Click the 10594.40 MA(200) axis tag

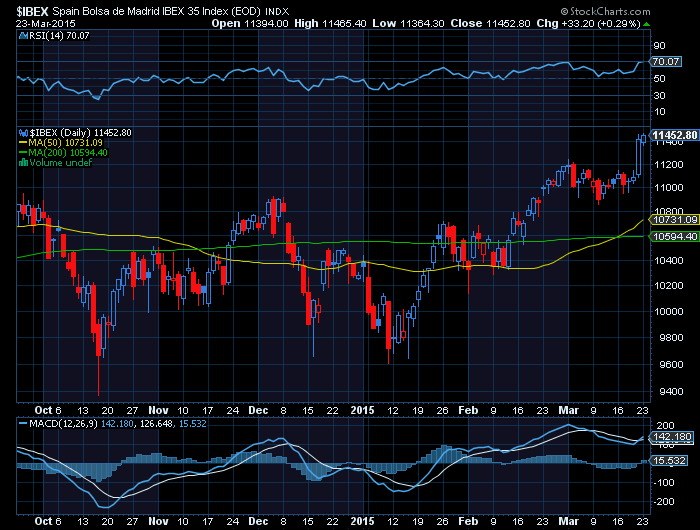pos(675,237)
